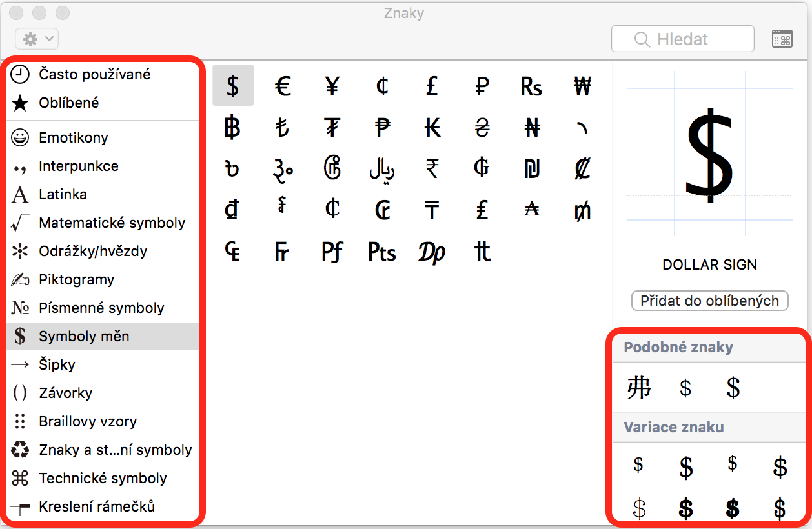Open the Šipky symbol category

point(65,364)
